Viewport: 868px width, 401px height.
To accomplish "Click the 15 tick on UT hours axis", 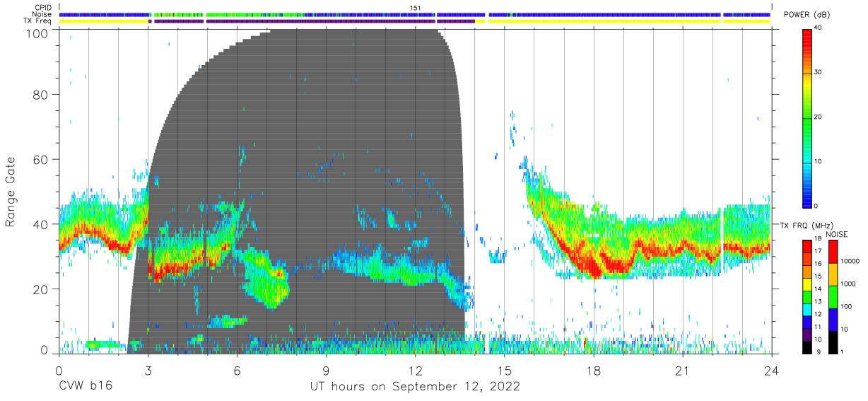I will click(504, 369).
